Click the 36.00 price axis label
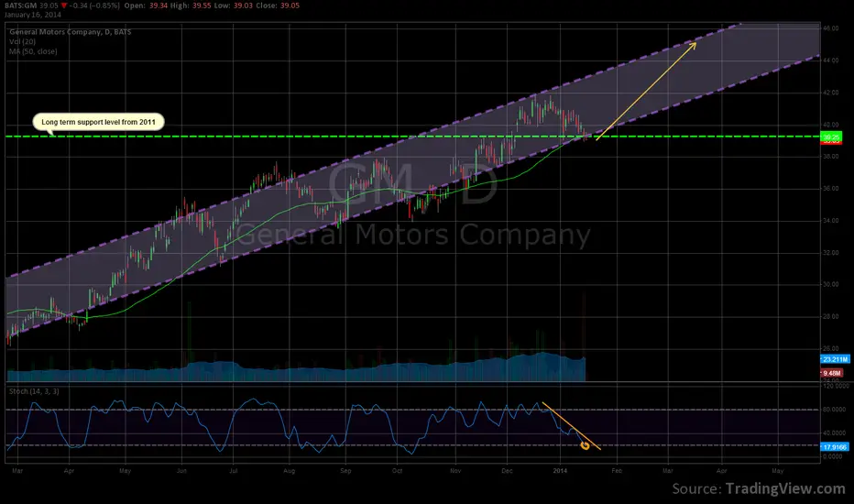The image size is (854, 504). (x=831, y=189)
